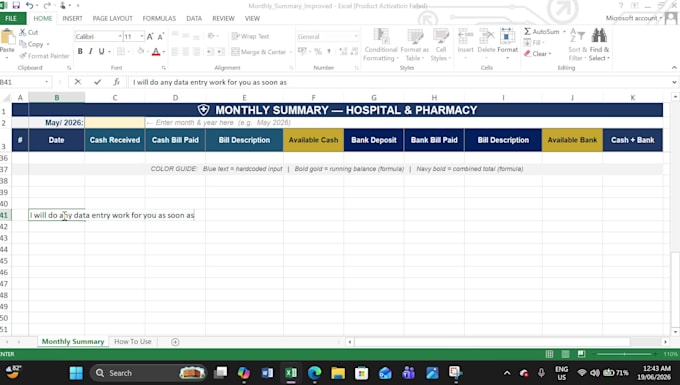Viewport: 680px width, 385px height.
Task: Toggle Italic formatting
Action: 91,52
